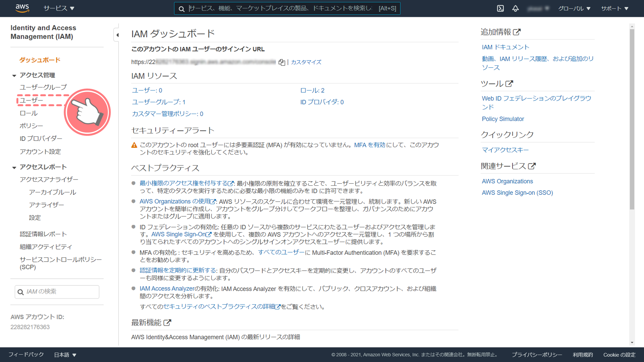Image resolution: width=644 pixels, height=362 pixels.
Task: Click the page vertical scrollbar
Action: tap(632, 119)
